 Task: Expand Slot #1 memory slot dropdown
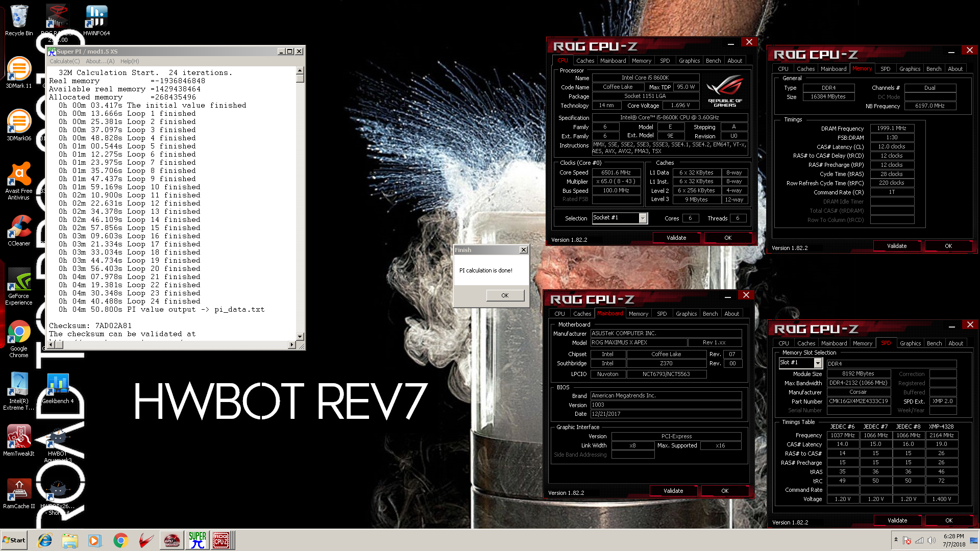[818, 363]
